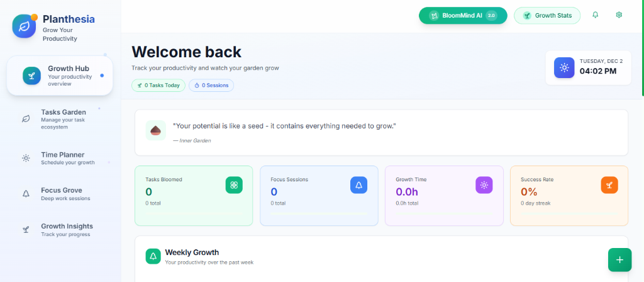Screen dimensions: 644x282
Task: Click the Tasks Bloomed flower icon
Action: (234, 185)
